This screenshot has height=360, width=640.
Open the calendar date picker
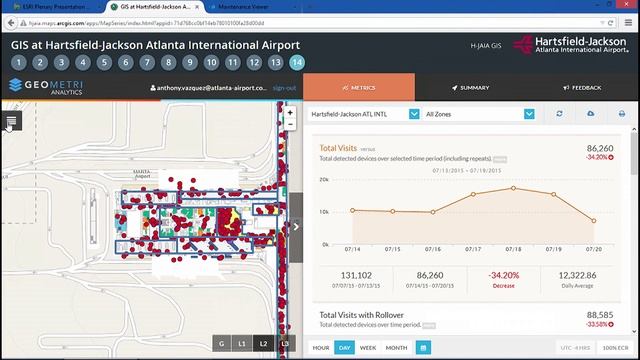423,348
